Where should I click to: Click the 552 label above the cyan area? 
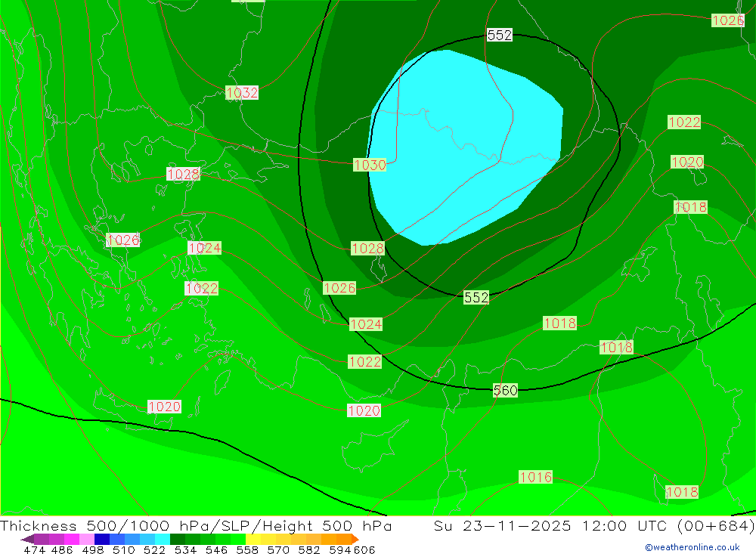coord(500,36)
